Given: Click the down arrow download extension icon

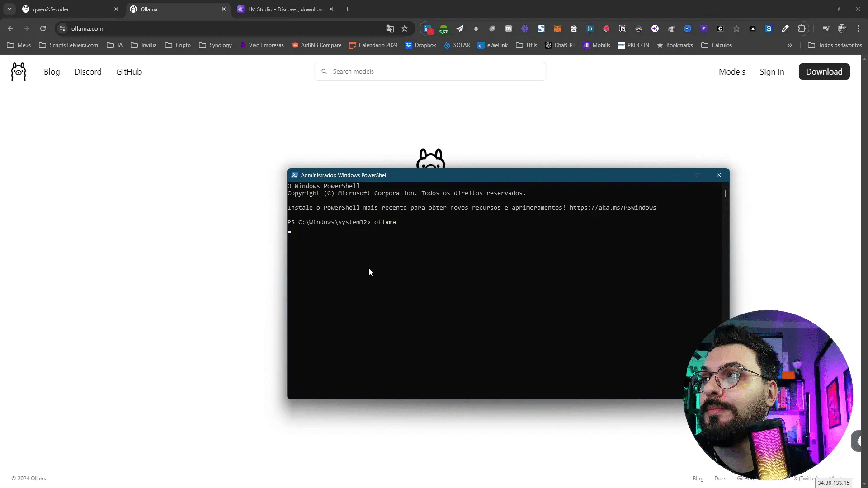Looking at the screenshot, I should point(476,28).
